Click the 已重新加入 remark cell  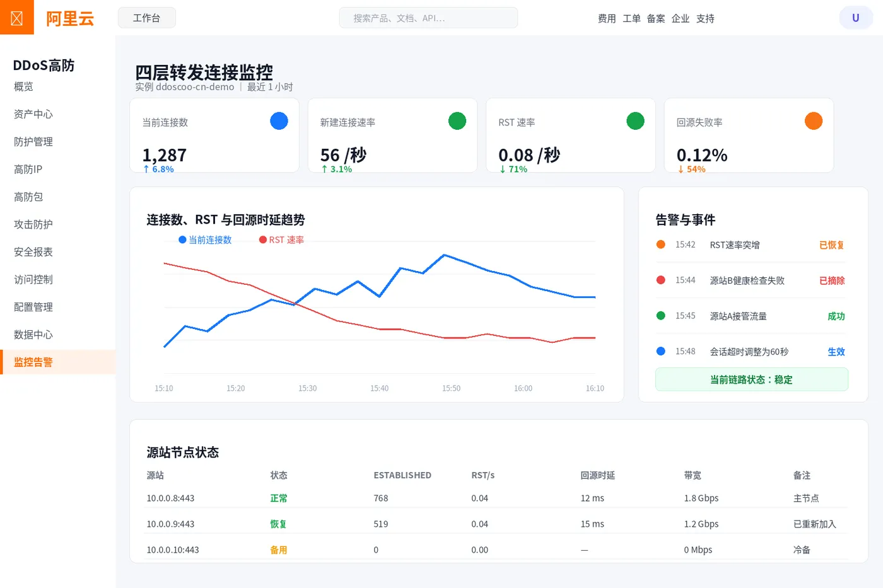point(814,524)
